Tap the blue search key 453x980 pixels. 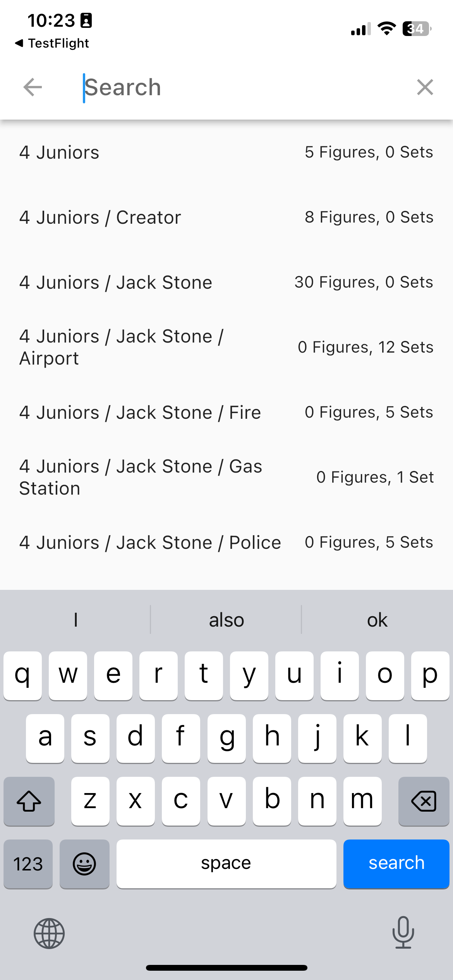(396, 864)
